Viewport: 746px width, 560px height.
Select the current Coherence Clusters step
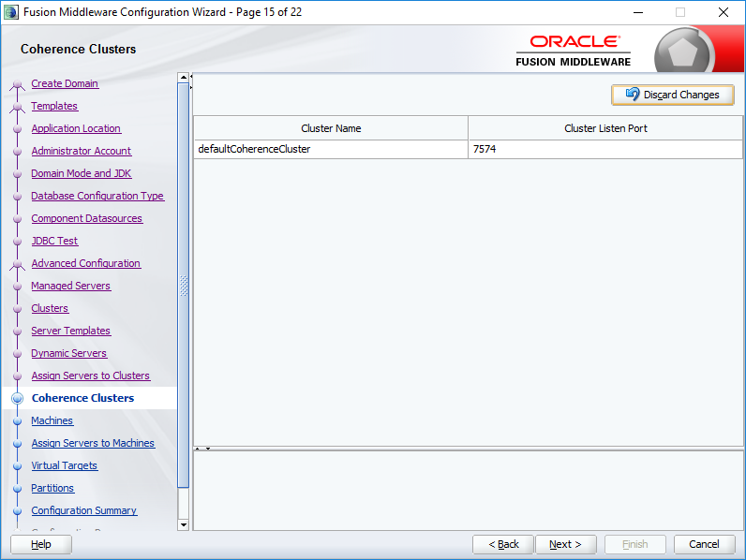82,398
